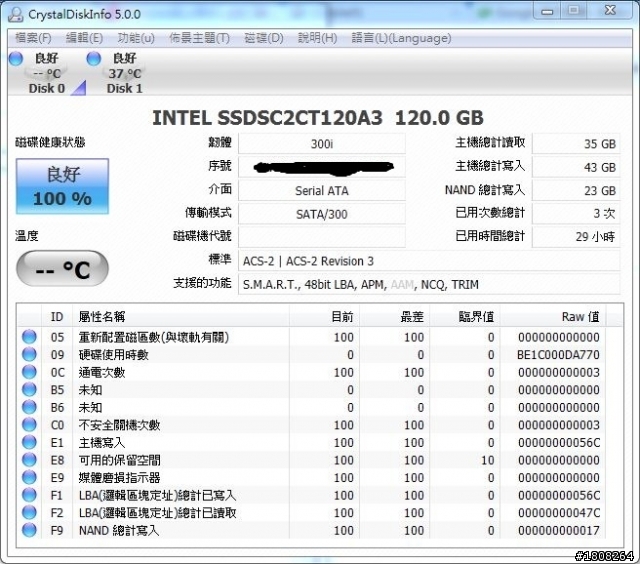Select the 通電次數 attribute name
Screen dimensions: 640x564
click(102, 372)
